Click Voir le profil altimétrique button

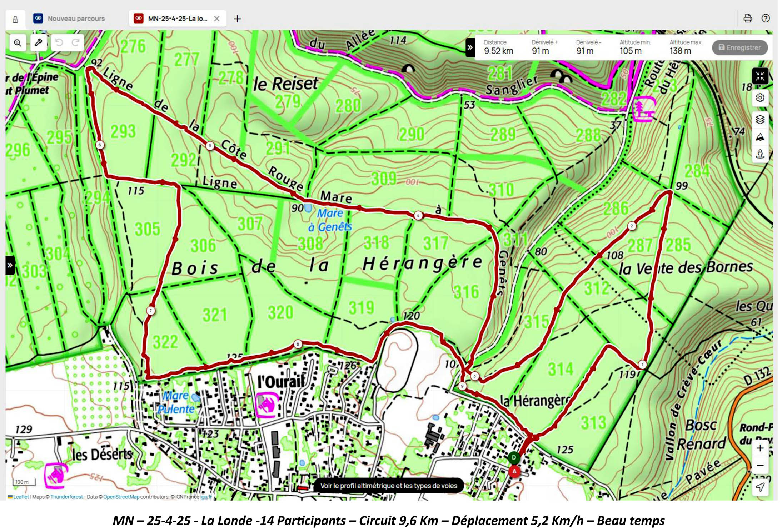tap(389, 486)
